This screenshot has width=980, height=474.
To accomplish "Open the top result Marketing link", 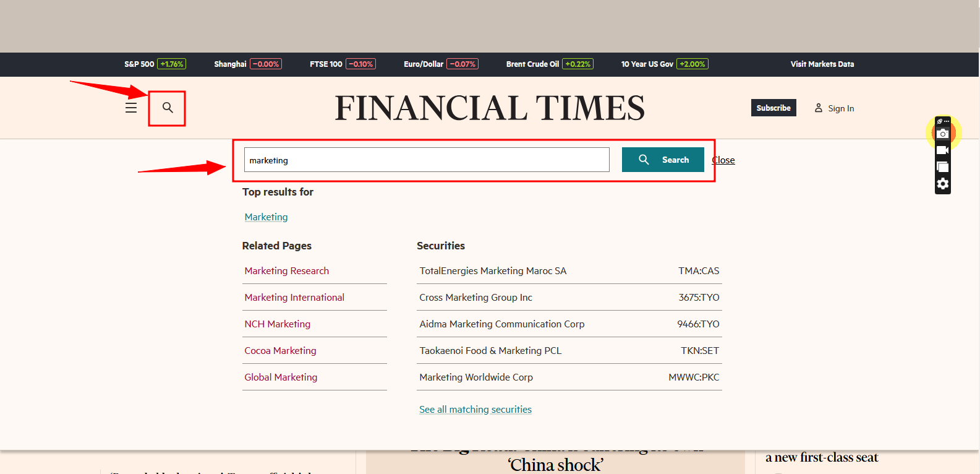I will click(x=266, y=217).
